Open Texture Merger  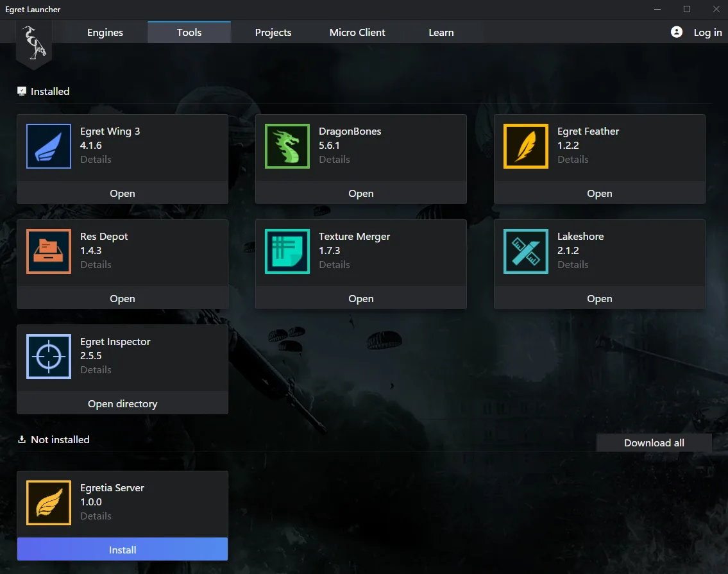pyautogui.click(x=361, y=299)
